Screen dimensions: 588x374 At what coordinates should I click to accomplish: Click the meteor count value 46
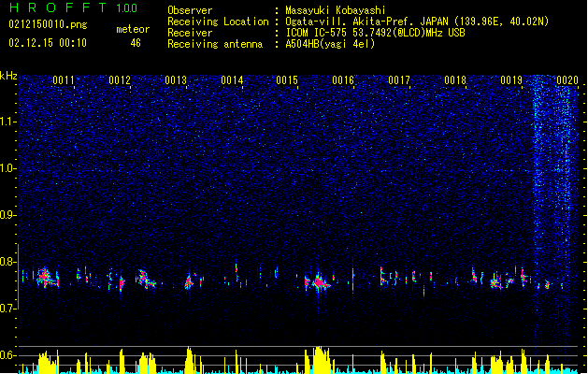136,43
